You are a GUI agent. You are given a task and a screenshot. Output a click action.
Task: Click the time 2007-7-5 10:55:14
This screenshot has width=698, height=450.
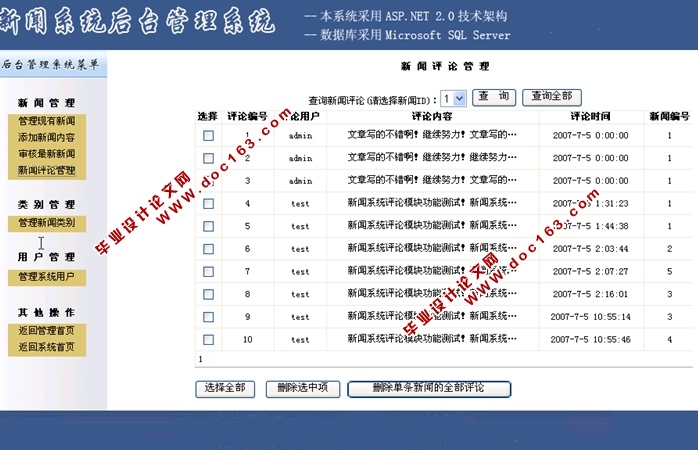591,317
